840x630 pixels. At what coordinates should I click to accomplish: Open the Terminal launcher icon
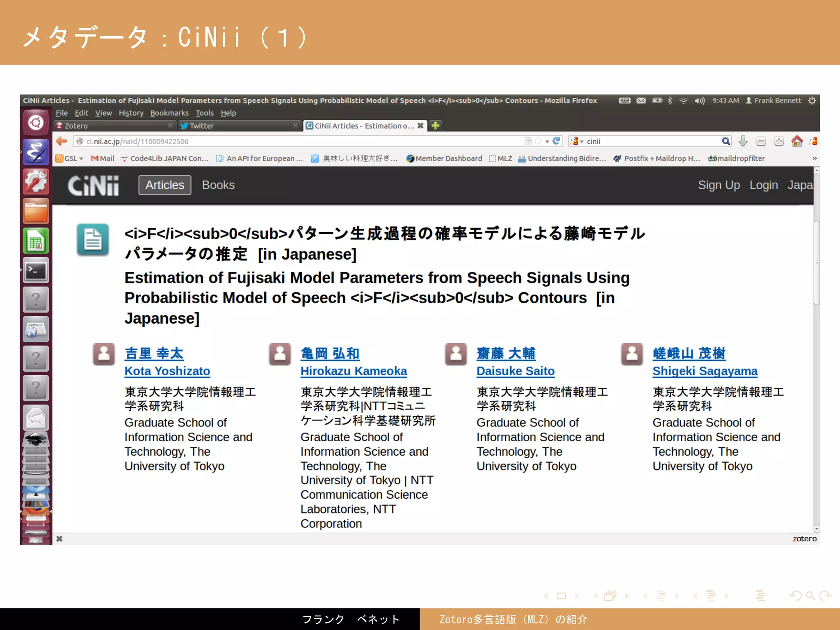click(x=36, y=270)
